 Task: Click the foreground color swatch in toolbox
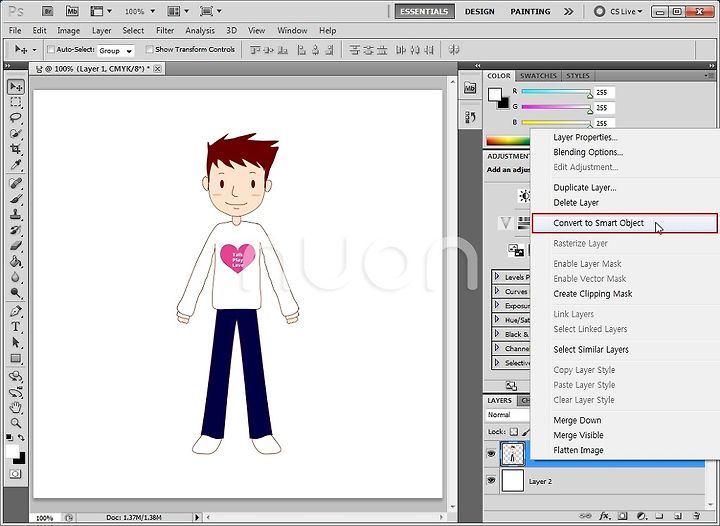coord(12,451)
